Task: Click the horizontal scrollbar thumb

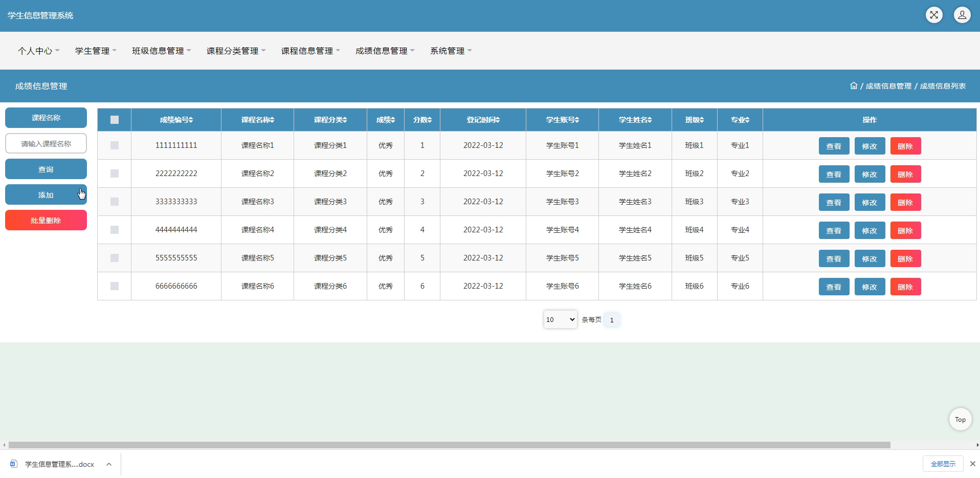Action: [450, 445]
